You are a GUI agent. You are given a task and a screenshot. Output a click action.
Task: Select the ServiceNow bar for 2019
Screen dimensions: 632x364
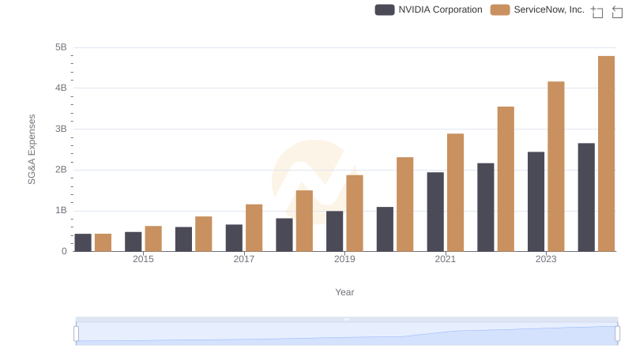(x=355, y=213)
